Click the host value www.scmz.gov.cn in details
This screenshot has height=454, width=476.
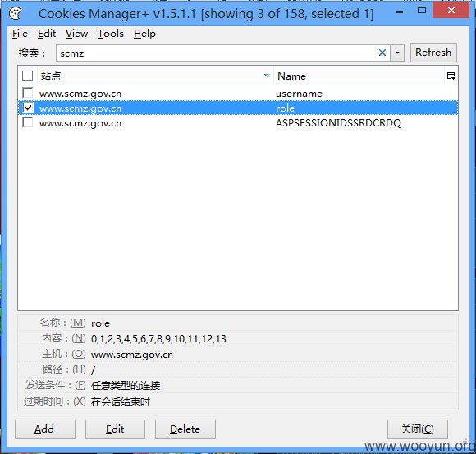(x=132, y=355)
